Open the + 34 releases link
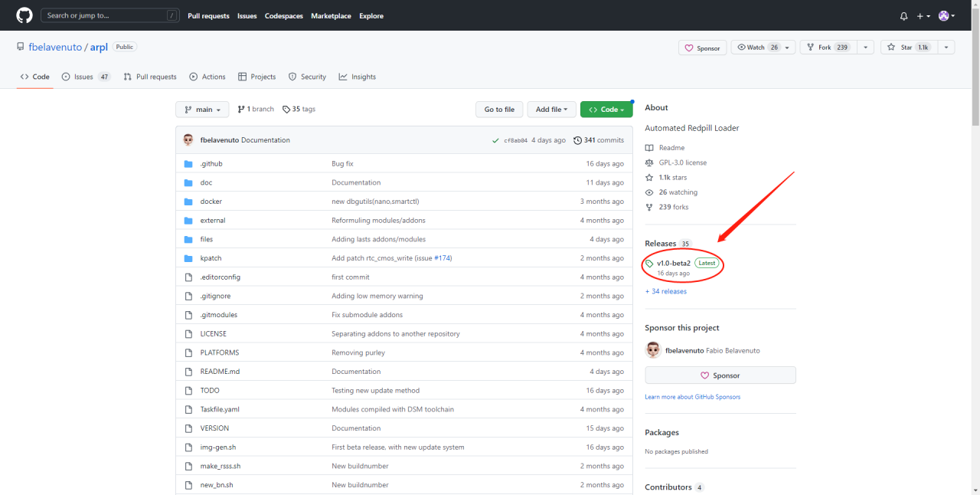This screenshot has height=495, width=980. coord(665,291)
